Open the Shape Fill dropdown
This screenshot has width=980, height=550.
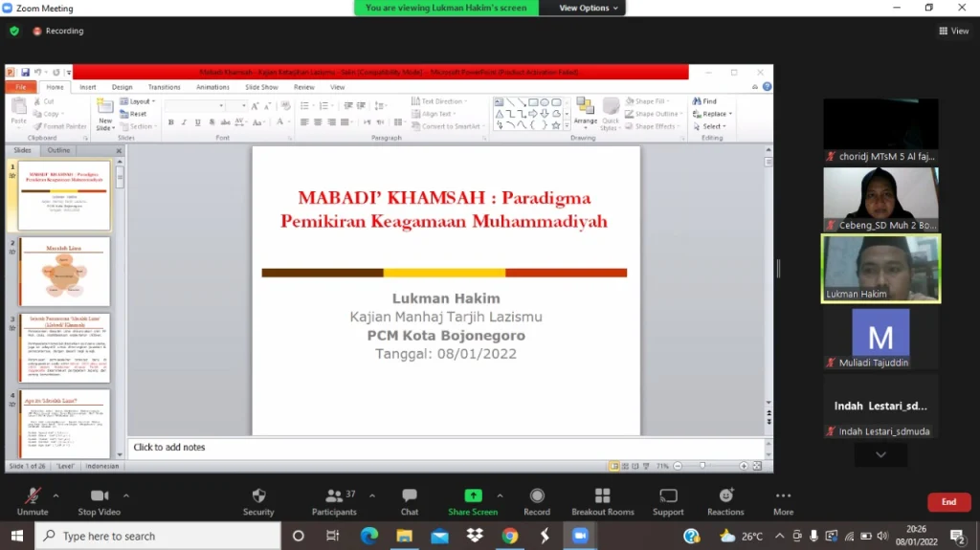(648, 101)
